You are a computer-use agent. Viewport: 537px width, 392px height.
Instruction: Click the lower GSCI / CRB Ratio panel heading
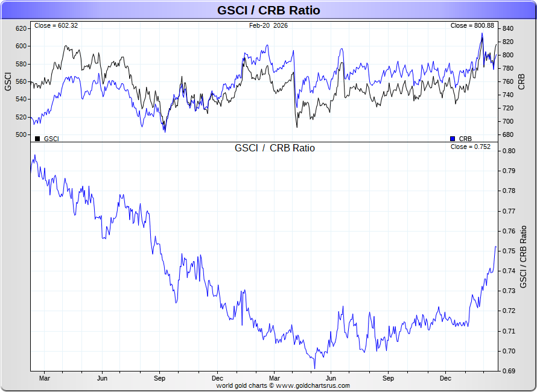(275, 148)
